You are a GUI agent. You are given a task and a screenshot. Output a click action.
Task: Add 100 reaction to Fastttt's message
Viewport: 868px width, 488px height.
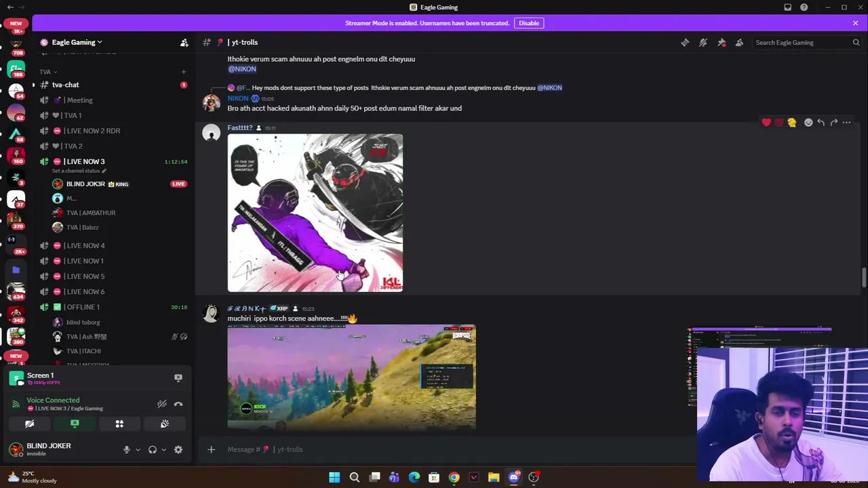tap(779, 123)
